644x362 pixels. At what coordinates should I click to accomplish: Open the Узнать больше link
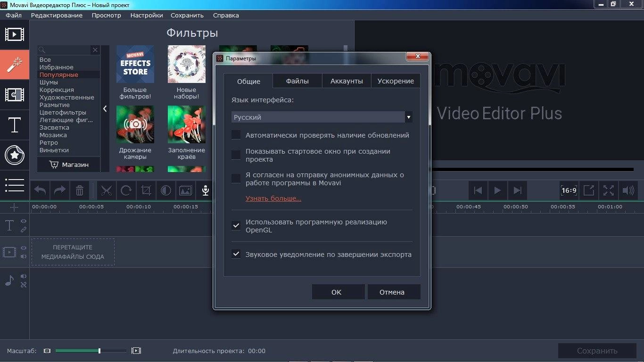273,198
